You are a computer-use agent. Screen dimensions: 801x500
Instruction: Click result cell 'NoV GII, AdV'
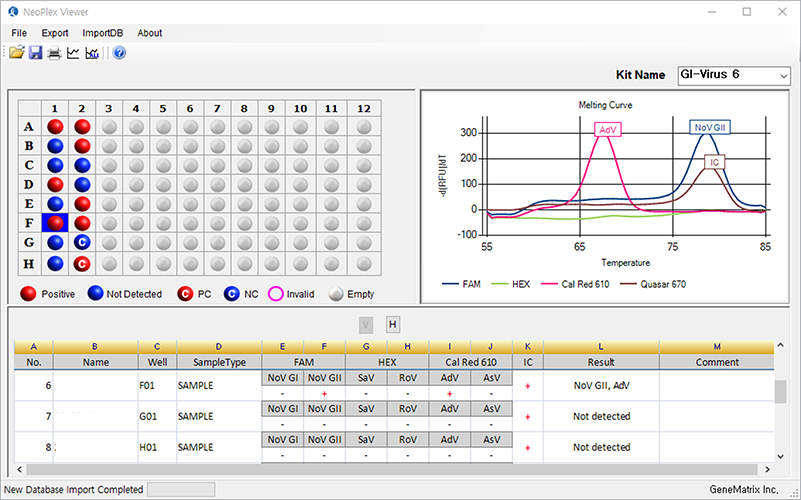click(601, 386)
